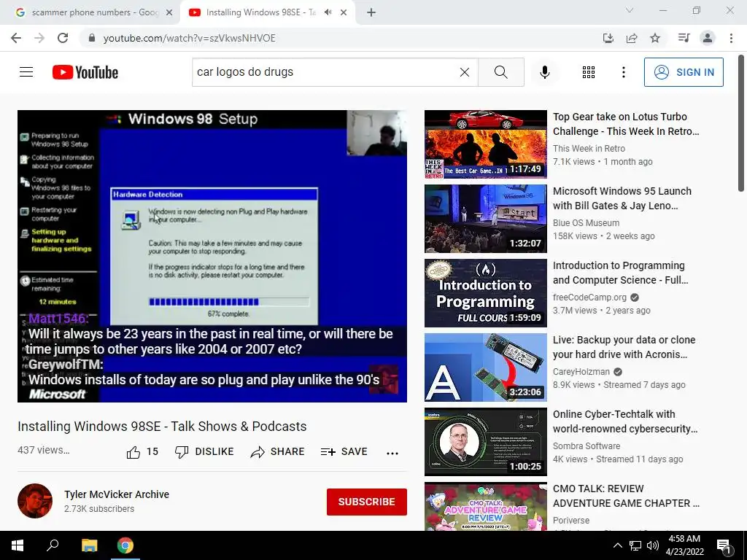The width and height of the screenshot is (747, 560).
Task: Click the page vertical scrollbar
Action: point(741,124)
